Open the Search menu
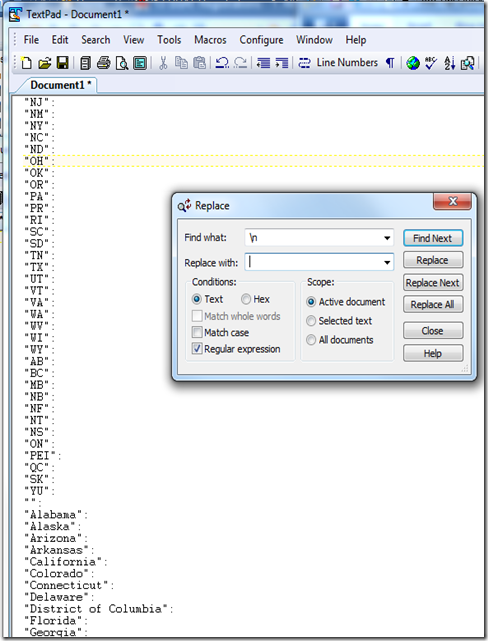Viewport: 488px width, 641px height. pyautogui.click(x=96, y=40)
